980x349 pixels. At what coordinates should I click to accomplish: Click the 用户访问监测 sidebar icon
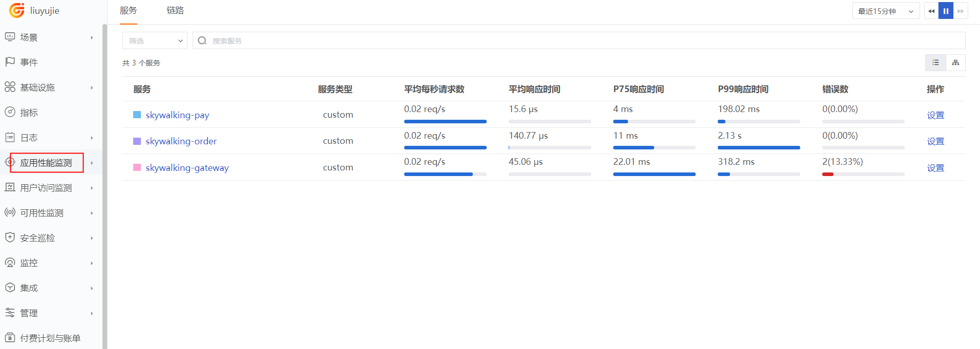point(10,187)
